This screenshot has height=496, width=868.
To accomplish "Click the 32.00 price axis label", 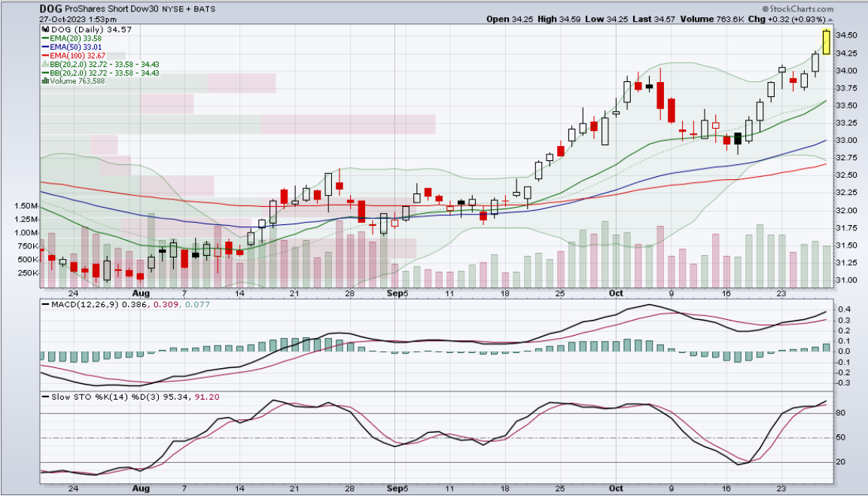I will (846, 210).
